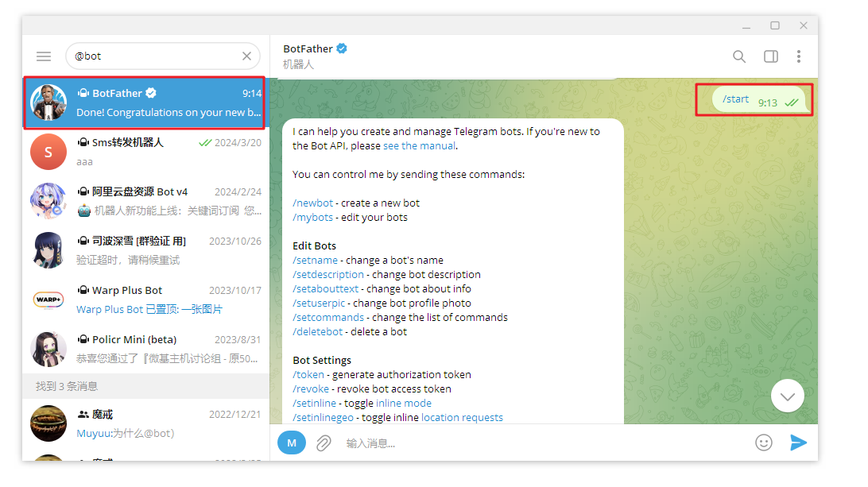868x487 pixels.
Task: Toggle the right sidebar info panel
Action: tap(770, 56)
